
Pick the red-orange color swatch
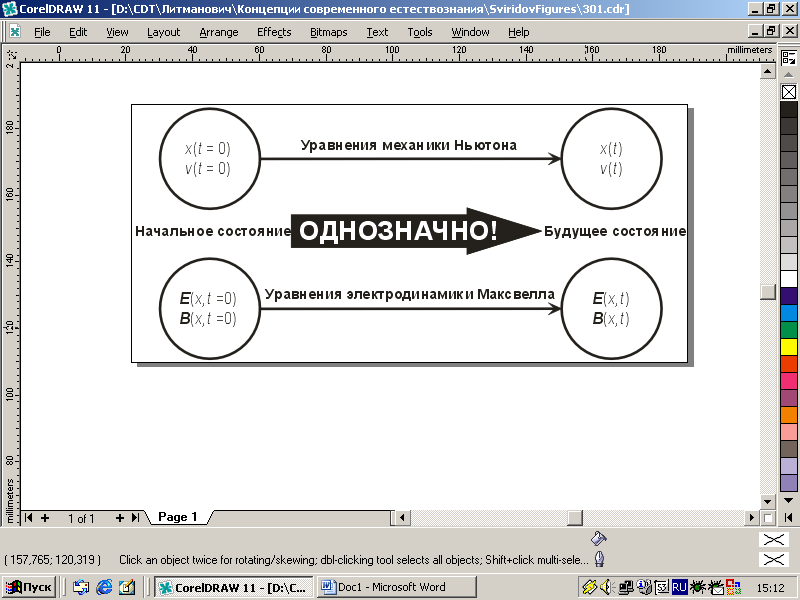789,364
